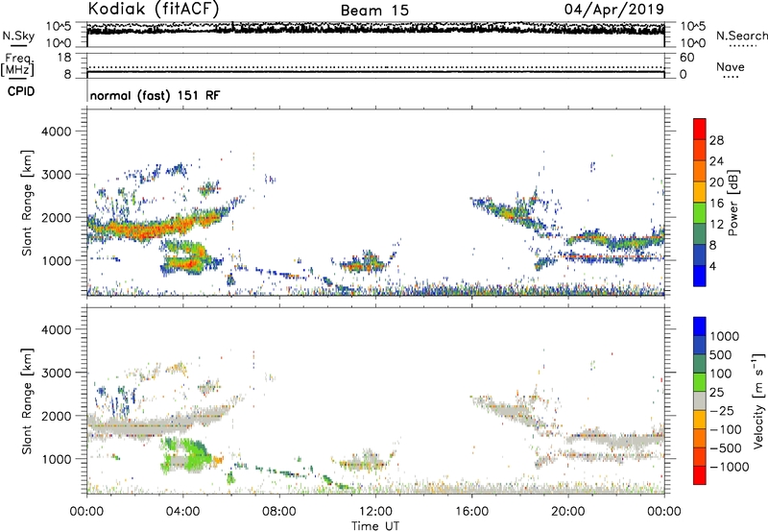Screen dimensions: 768x532
Task: Click Power colorbar value '28'
Action: point(716,140)
